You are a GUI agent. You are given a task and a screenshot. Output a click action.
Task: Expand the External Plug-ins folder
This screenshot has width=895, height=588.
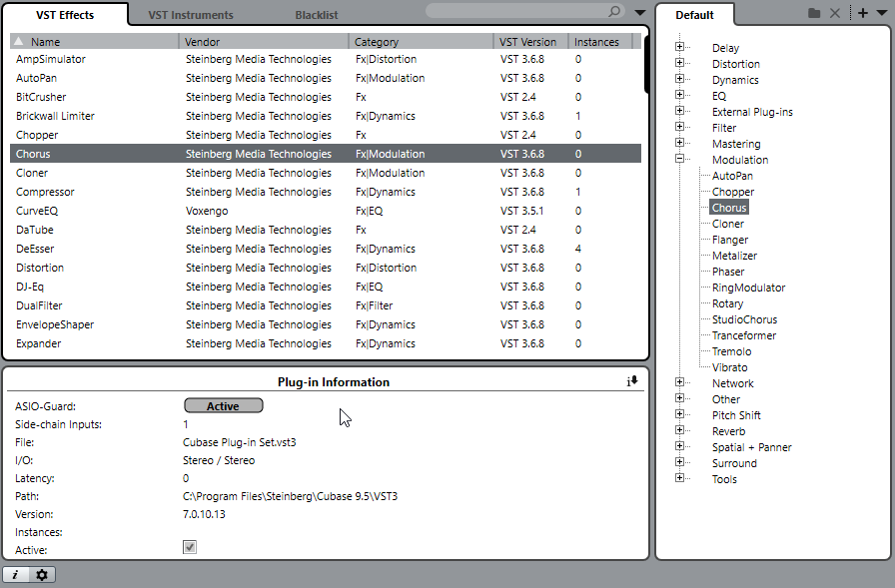click(x=679, y=111)
